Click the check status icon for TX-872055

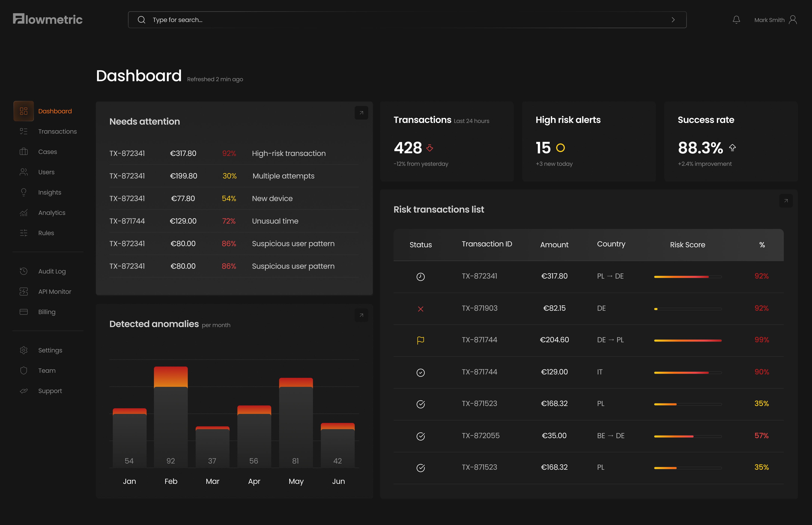pos(421,436)
